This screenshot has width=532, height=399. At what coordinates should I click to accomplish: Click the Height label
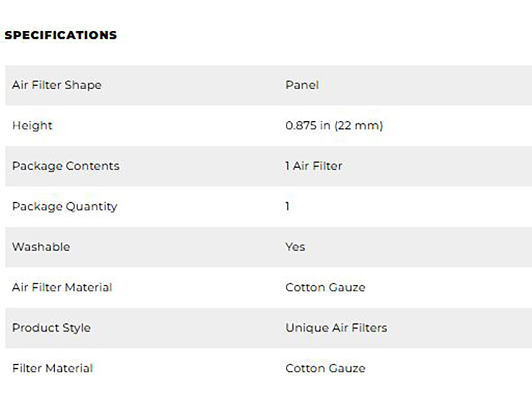pos(32,126)
